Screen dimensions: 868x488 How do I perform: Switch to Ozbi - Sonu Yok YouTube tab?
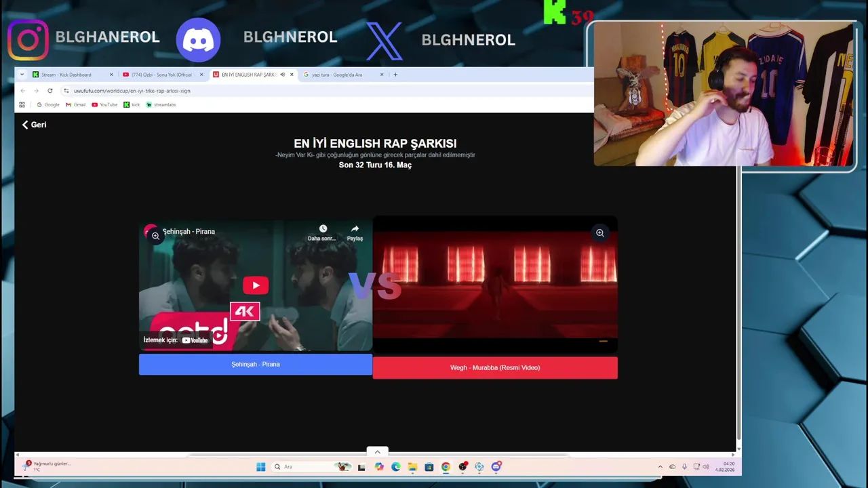coord(162,75)
